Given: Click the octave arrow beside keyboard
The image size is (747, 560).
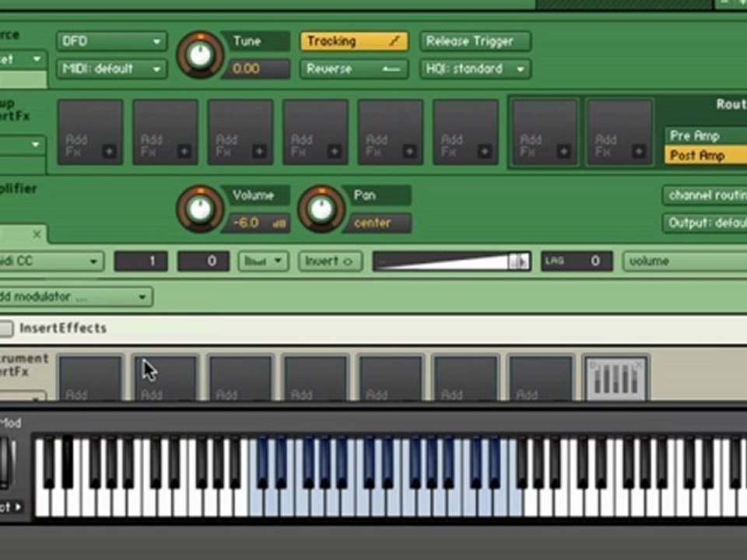Looking at the screenshot, I should pyautogui.click(x=18, y=507).
